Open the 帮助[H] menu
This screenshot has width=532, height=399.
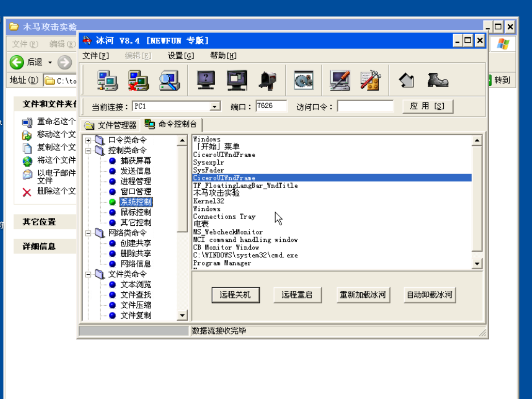pyautogui.click(x=223, y=56)
